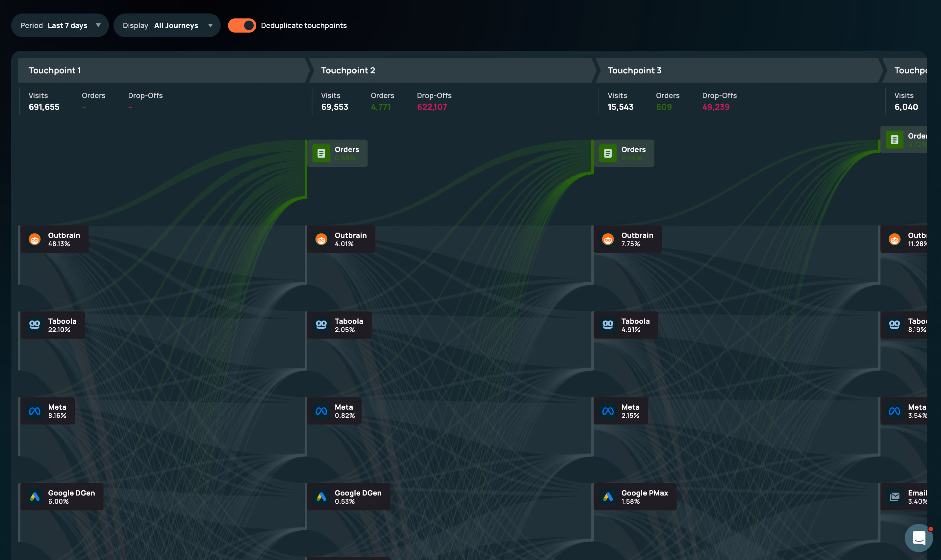This screenshot has width=941, height=560.
Task: Click the Taboola icon under Touchpoint 3
Action: click(x=608, y=325)
